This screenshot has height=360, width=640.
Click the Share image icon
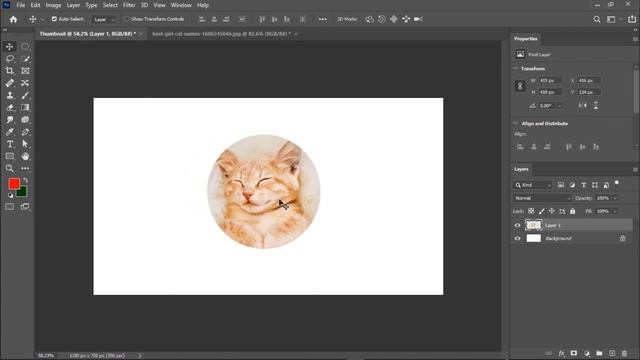pos(632,19)
